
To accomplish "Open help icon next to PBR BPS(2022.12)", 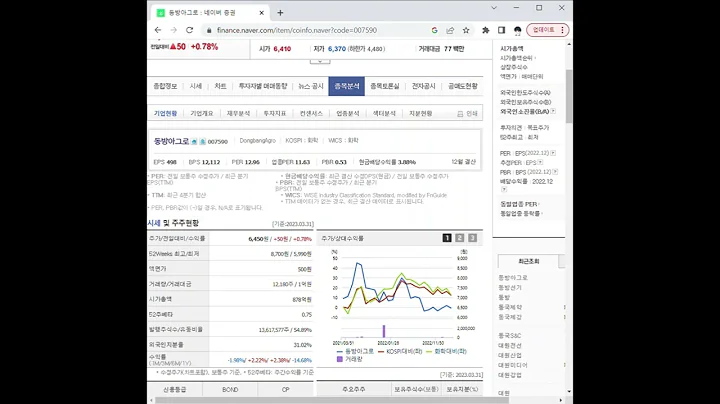I will point(555,172).
